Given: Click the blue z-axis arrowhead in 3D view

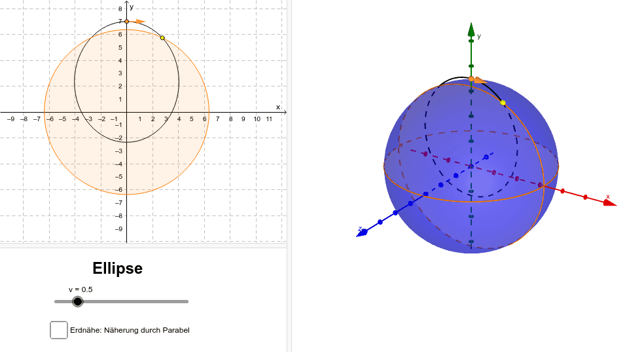Looking at the screenshot, I should click(x=362, y=233).
